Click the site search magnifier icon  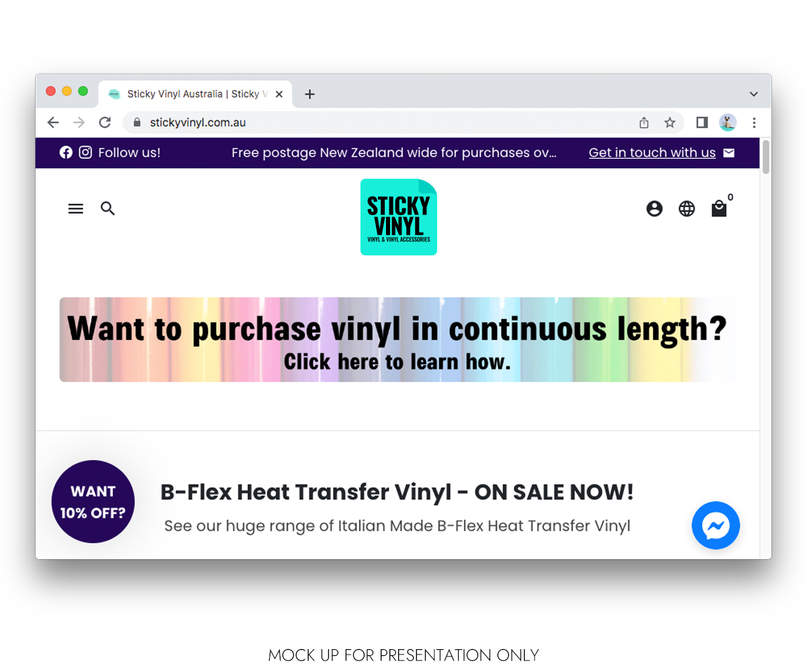click(x=108, y=208)
